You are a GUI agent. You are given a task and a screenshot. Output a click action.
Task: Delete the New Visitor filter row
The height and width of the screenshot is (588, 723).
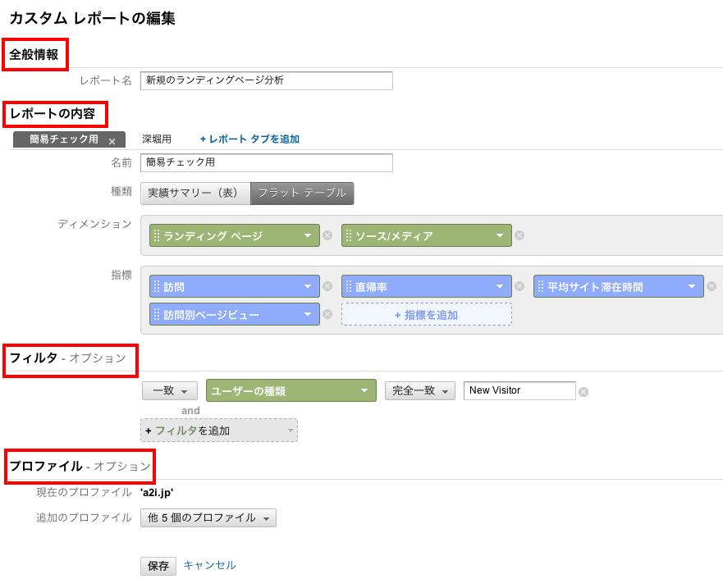583,392
